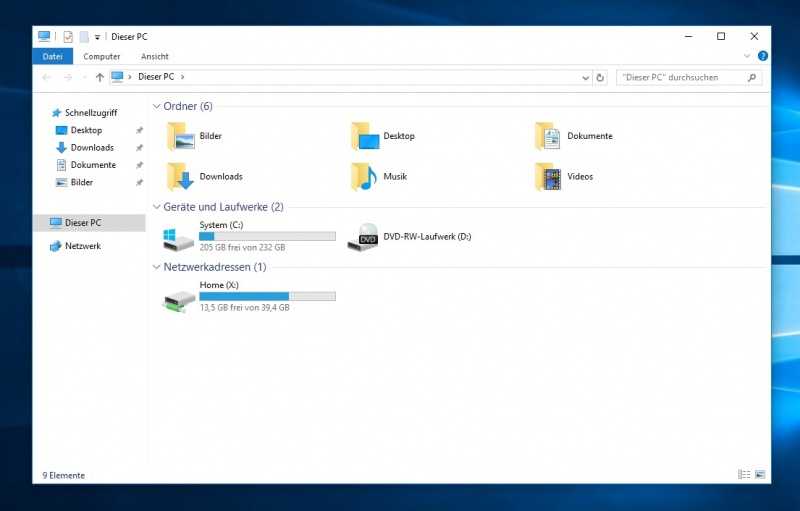Click the PC icon in the address bar
This screenshot has width=800, height=511.
pyautogui.click(x=117, y=77)
